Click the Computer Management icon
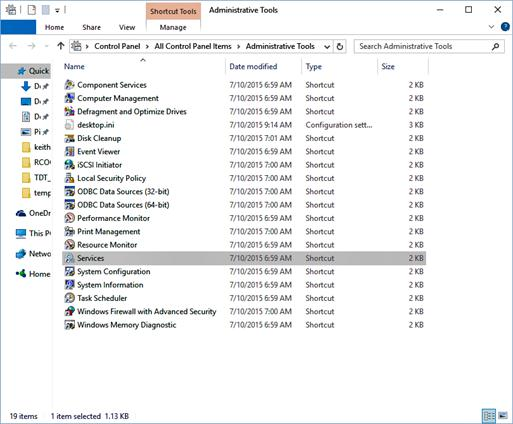The height and width of the screenshot is (424, 513). coord(69,98)
